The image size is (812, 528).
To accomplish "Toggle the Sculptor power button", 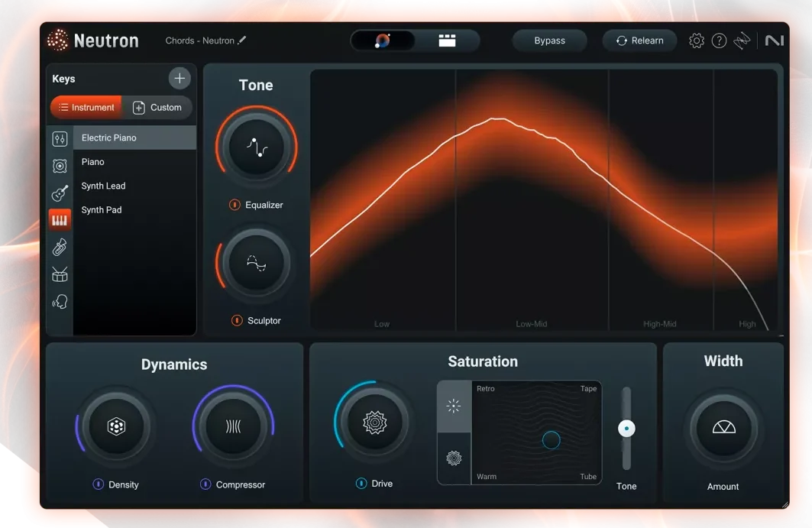I will point(237,321).
